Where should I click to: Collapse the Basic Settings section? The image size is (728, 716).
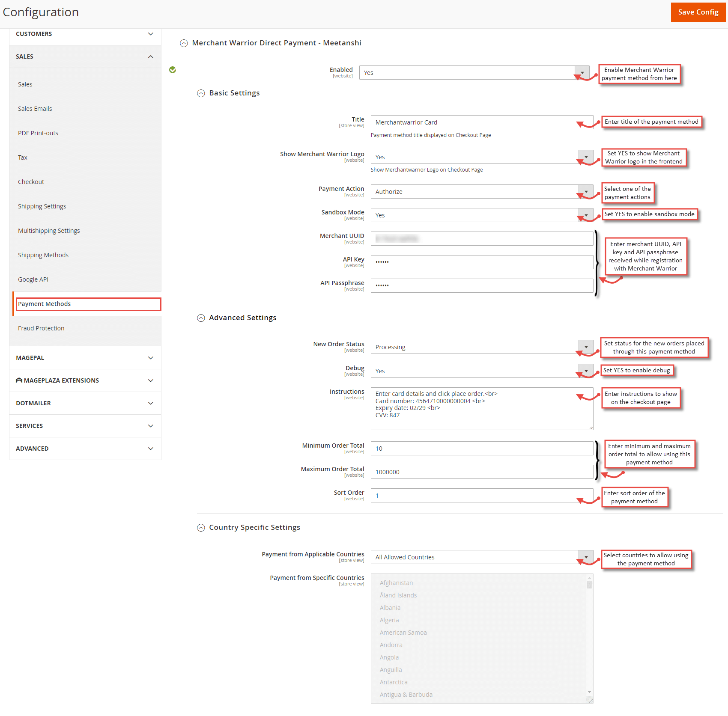pos(201,93)
